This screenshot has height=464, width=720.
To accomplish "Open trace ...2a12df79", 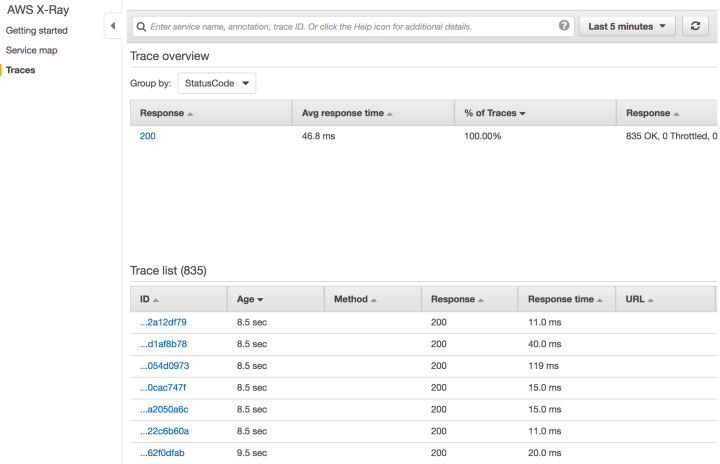I will click(x=163, y=322).
